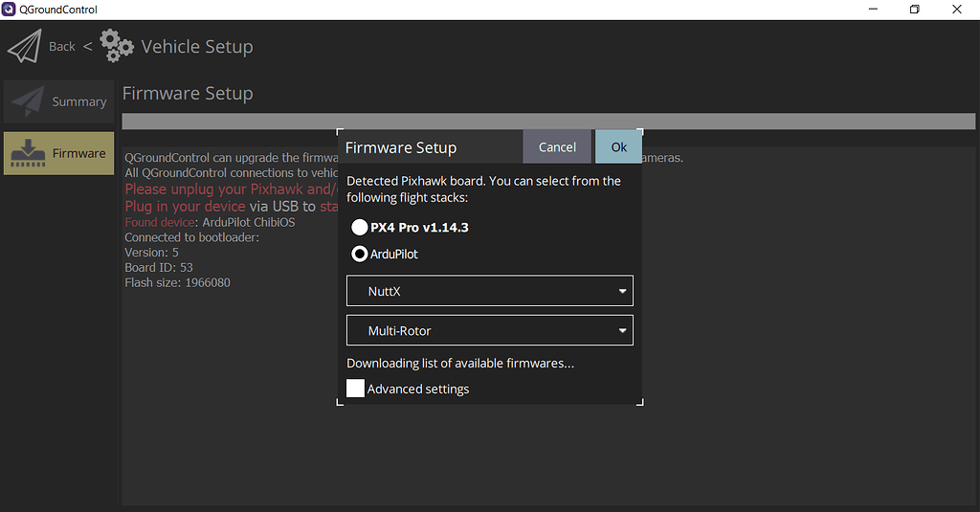The image size is (980, 512).
Task: Confirm firmware selection with Ok
Action: pyautogui.click(x=619, y=147)
